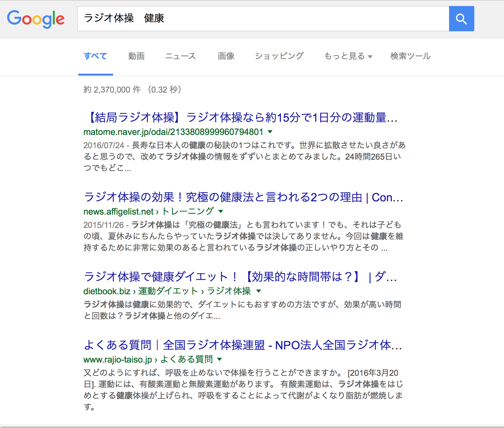Image resolution: width=504 pixels, height=428 pixels.
Task: Open the ラジオ体操の効果！究極の健康法 result
Action: (243, 197)
